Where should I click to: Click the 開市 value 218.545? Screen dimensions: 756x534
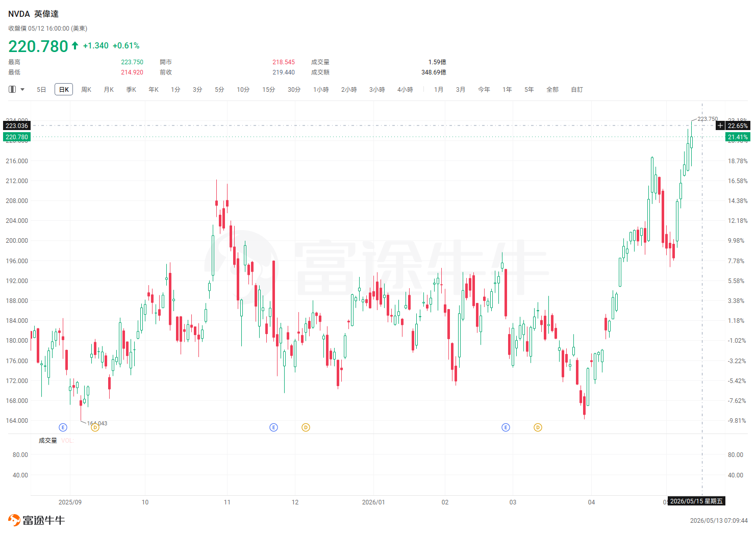point(284,62)
